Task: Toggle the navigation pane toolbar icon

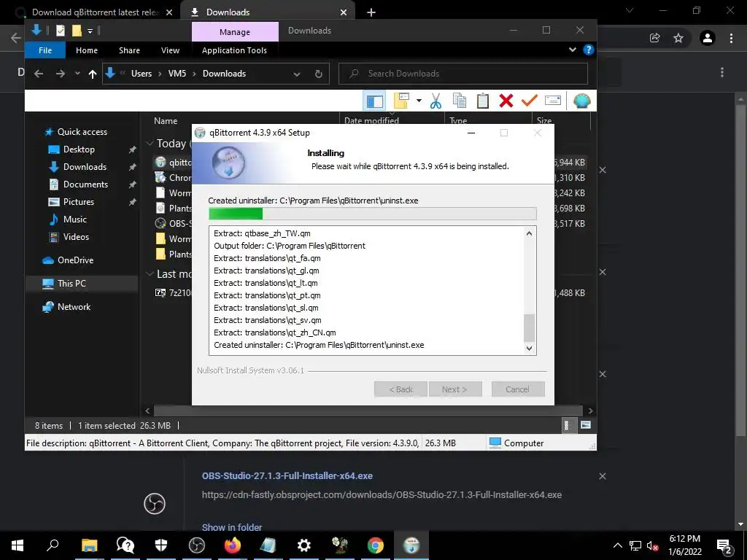Action: pos(374,101)
